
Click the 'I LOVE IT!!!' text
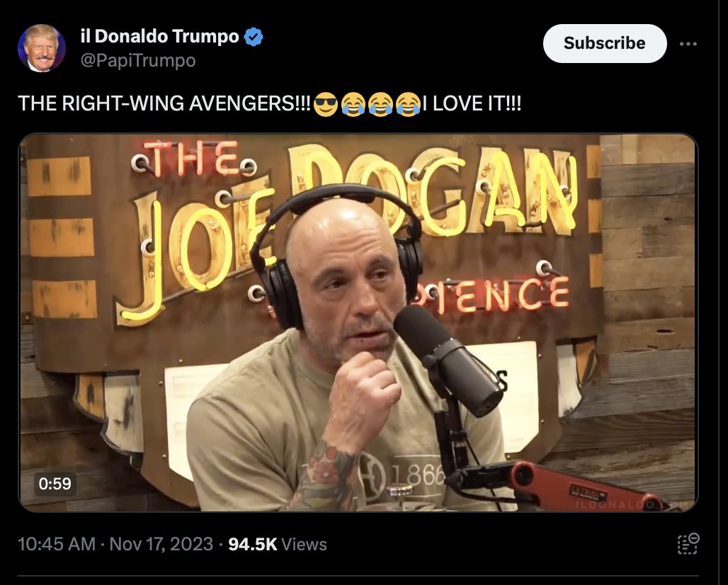[472, 103]
